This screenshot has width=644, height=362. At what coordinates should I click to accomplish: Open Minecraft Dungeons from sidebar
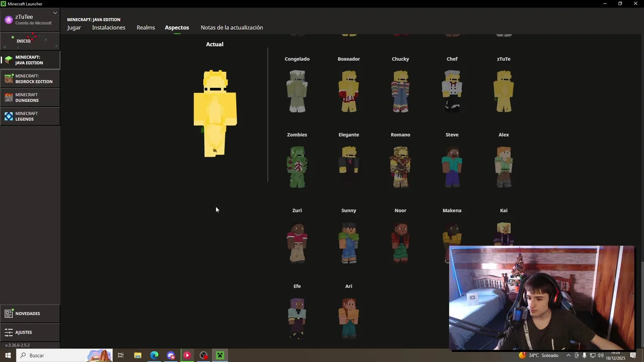coord(30,98)
